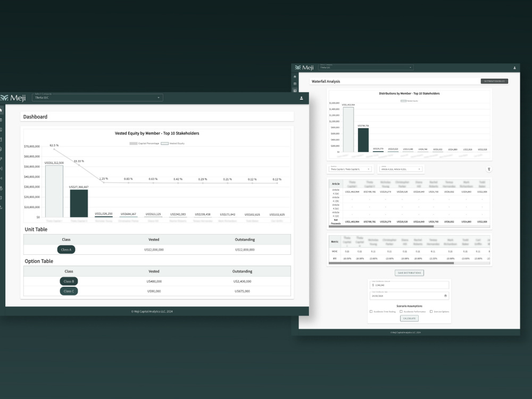Click horizontal scrollbar under the Article table
The image size is (532, 399).
(381, 226)
